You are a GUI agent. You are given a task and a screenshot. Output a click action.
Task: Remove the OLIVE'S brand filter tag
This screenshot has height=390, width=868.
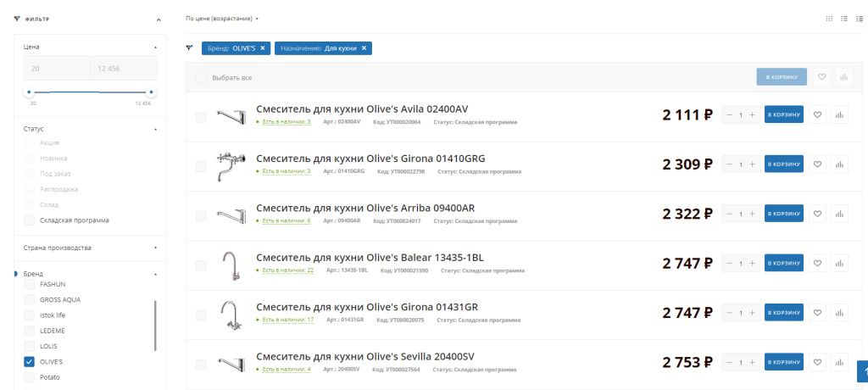click(263, 48)
